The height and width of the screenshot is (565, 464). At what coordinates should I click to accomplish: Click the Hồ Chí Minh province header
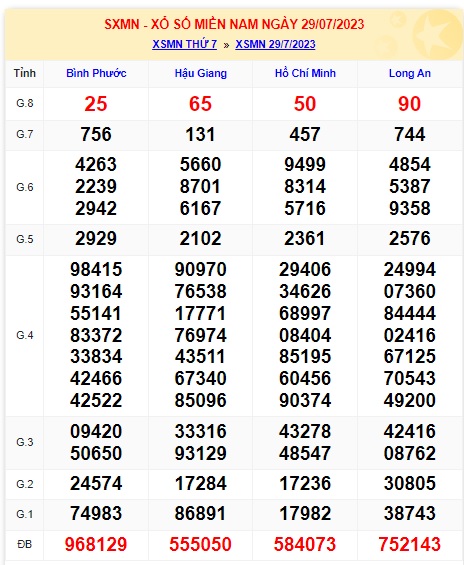pos(305,73)
